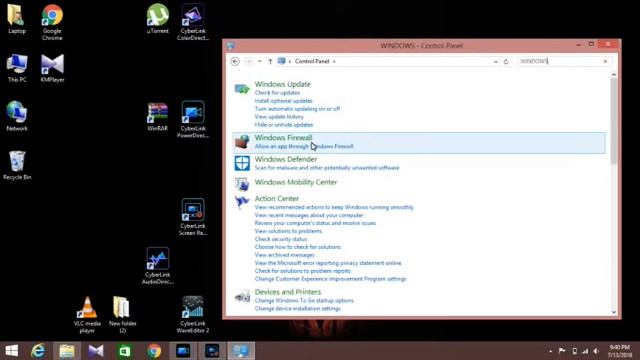Select the KMPlayer desktop shortcut
Image resolution: width=640 pixels, height=360 pixels.
point(52,68)
